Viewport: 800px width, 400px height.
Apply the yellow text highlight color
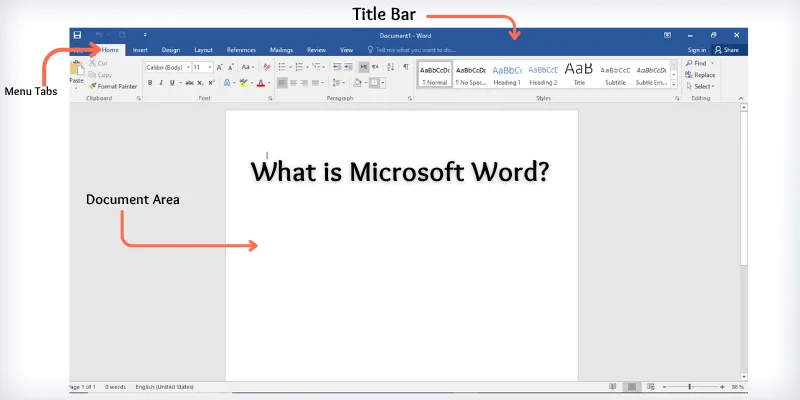tap(243, 83)
